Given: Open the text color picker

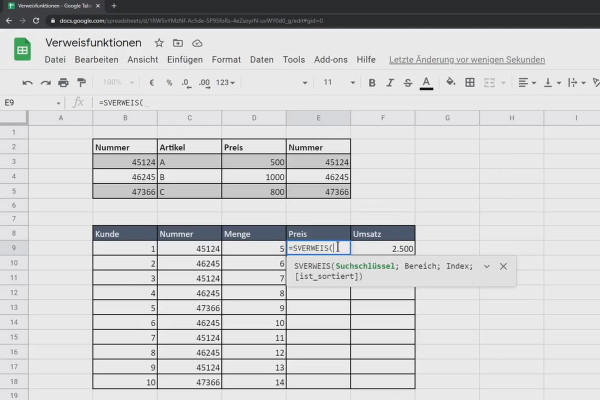Looking at the screenshot, I should click(426, 83).
